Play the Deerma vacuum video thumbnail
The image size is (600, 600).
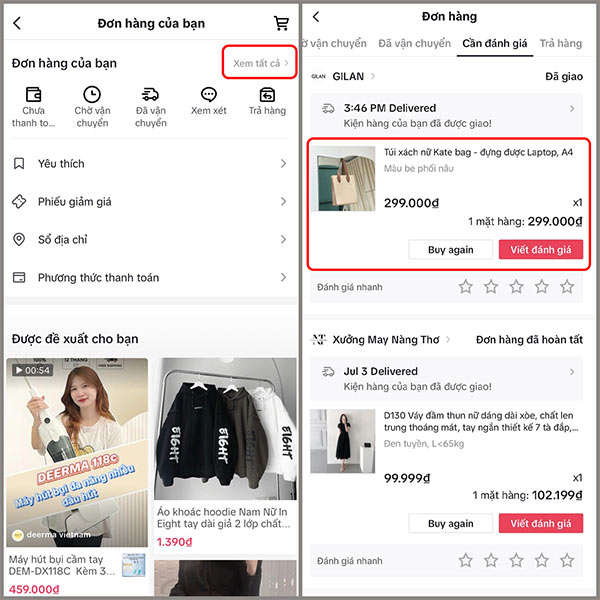click(x=77, y=452)
